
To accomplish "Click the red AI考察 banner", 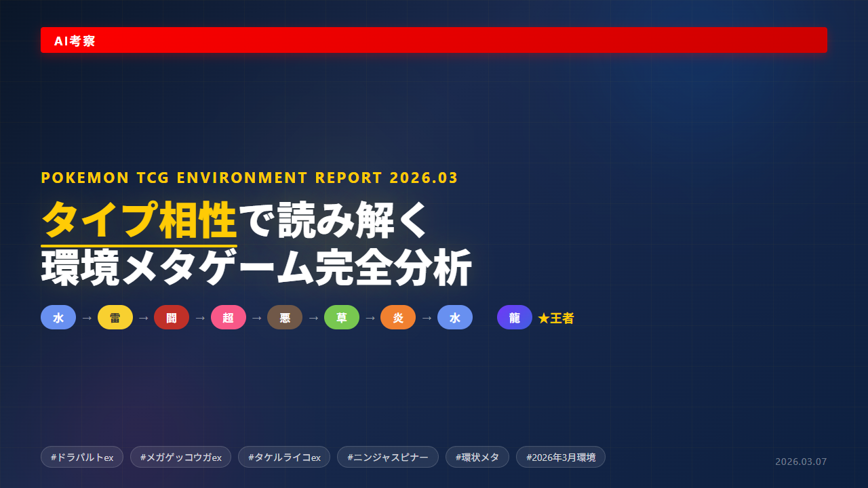I will tap(434, 40).
